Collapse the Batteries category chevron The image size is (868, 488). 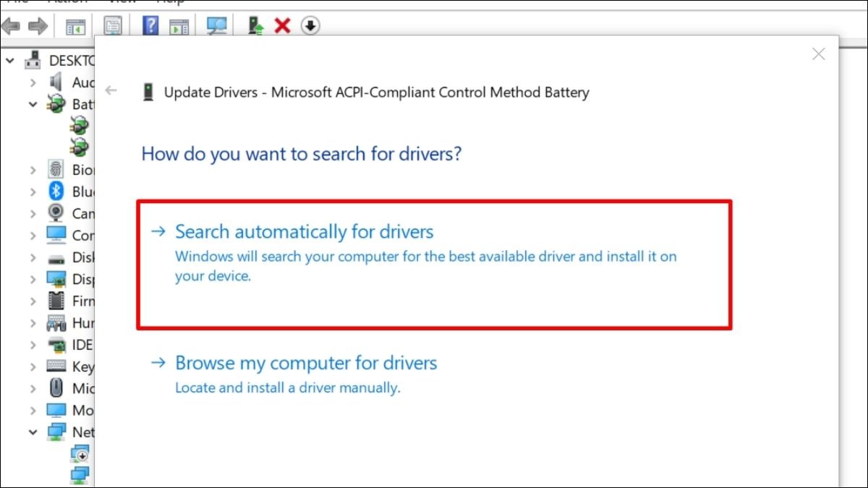(x=33, y=104)
